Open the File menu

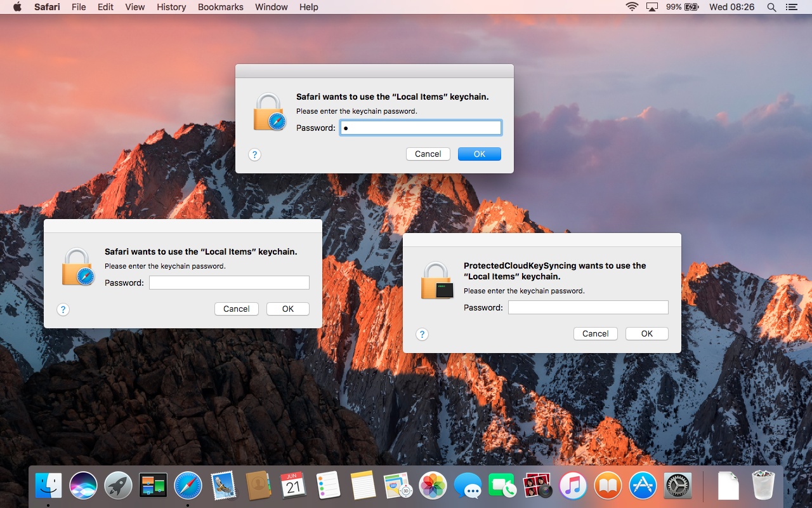pos(79,7)
